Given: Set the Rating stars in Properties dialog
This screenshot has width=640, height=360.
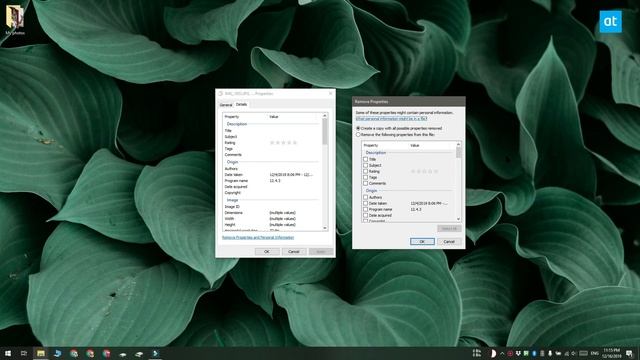Looking at the screenshot, I should click(283, 143).
